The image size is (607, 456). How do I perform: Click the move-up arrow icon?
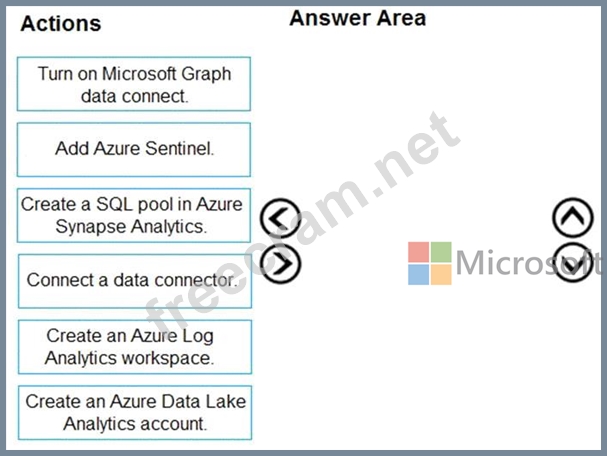[x=573, y=217]
